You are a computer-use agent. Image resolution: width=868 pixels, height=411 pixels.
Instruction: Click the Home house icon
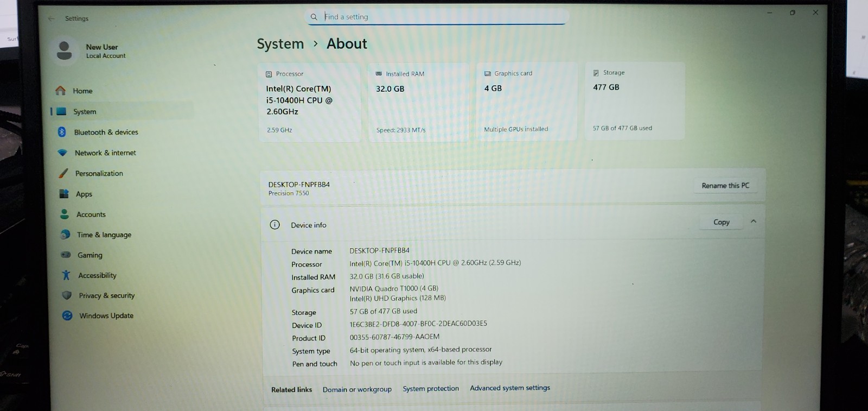click(x=60, y=91)
